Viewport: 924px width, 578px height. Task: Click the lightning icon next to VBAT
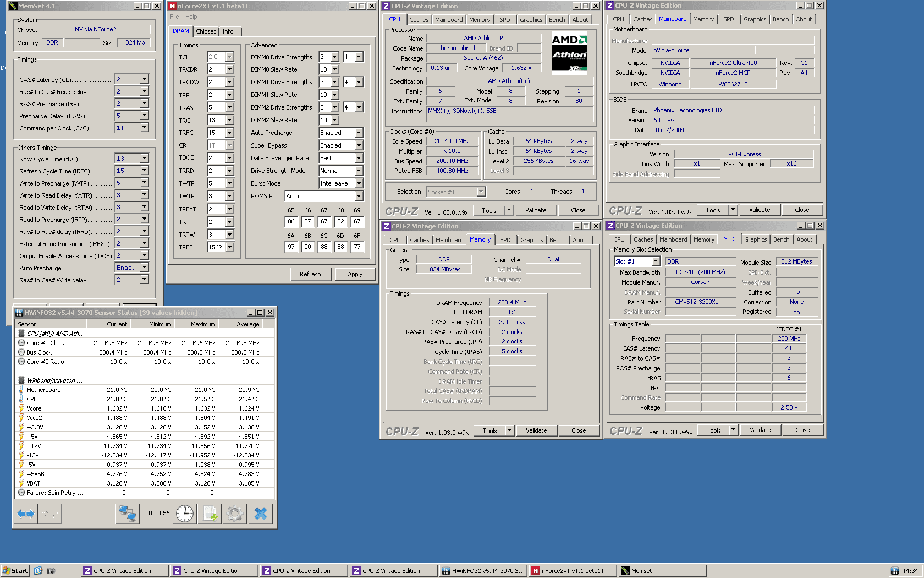21,483
